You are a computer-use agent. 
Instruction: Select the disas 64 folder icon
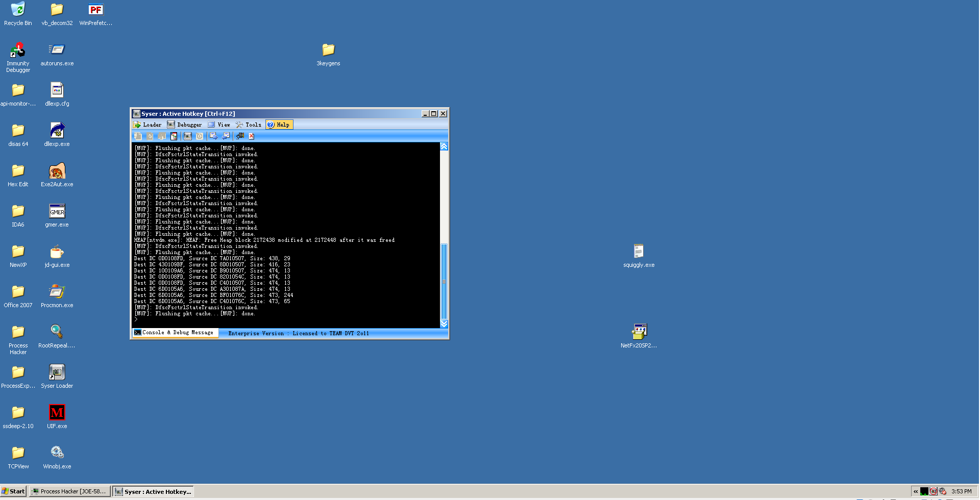[18, 135]
